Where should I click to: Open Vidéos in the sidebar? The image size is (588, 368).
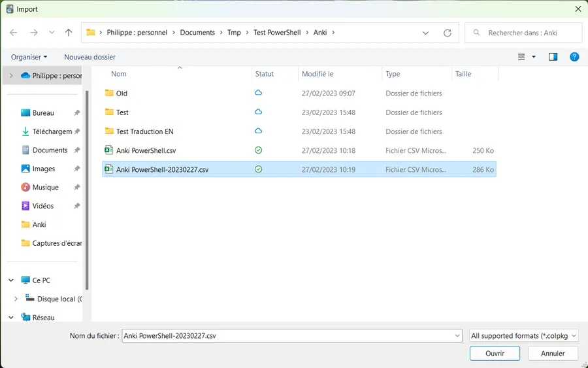point(38,206)
